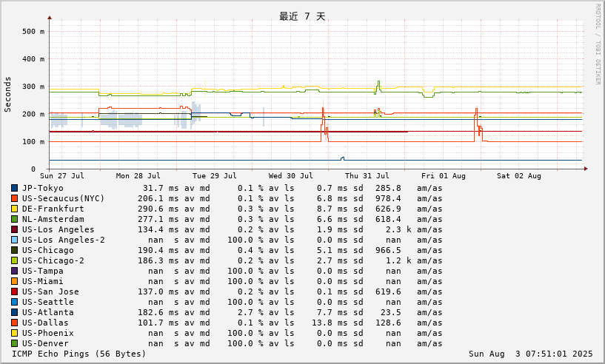The height and width of the screenshot is (364, 605).
Task: Click the 137.0 ms value for US-San Jose
Action: point(158,292)
